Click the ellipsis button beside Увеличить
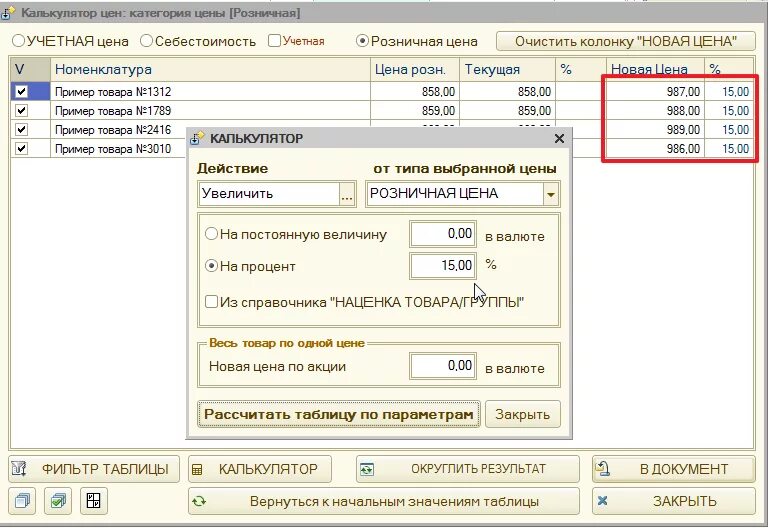This screenshot has height=528, width=768. (346, 194)
